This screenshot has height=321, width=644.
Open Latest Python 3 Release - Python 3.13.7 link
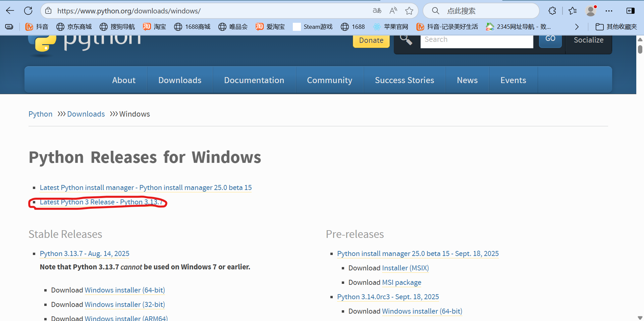tap(101, 202)
